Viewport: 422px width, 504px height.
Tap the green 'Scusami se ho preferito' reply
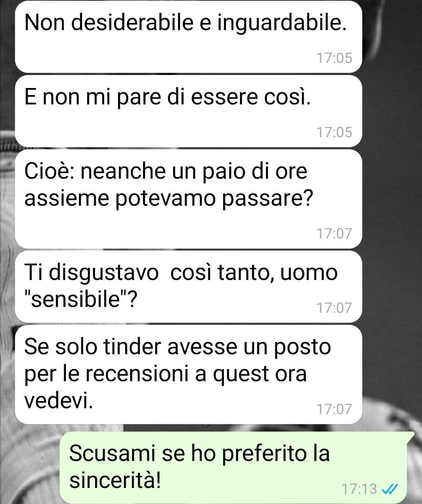point(233,468)
